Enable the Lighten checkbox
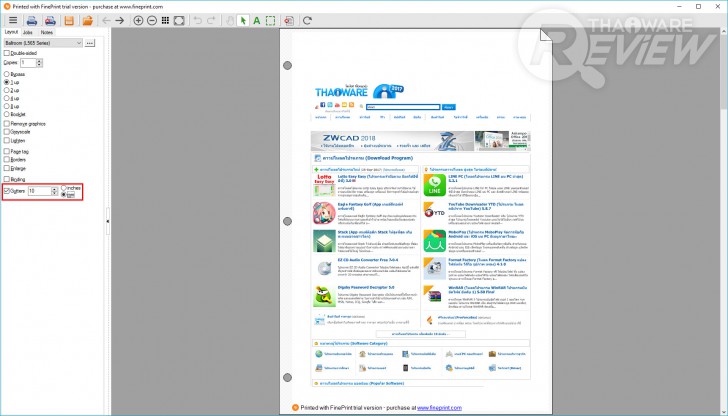 coord(6,140)
